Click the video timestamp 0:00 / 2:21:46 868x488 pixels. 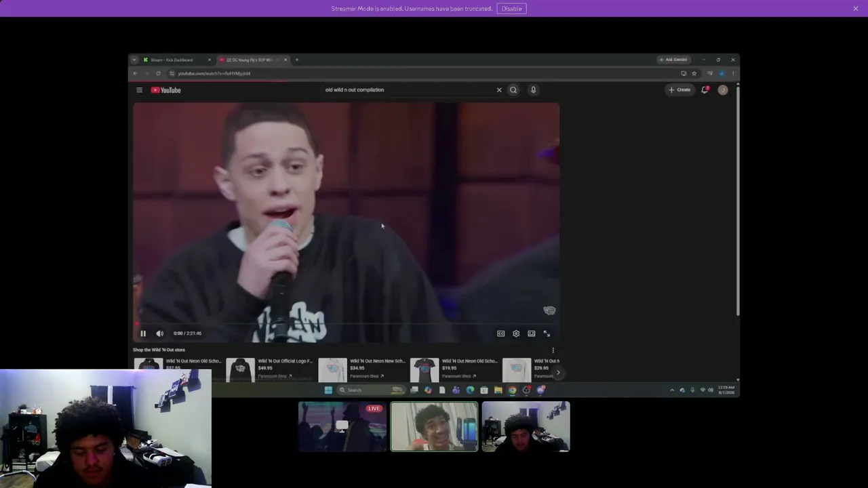[x=187, y=333]
